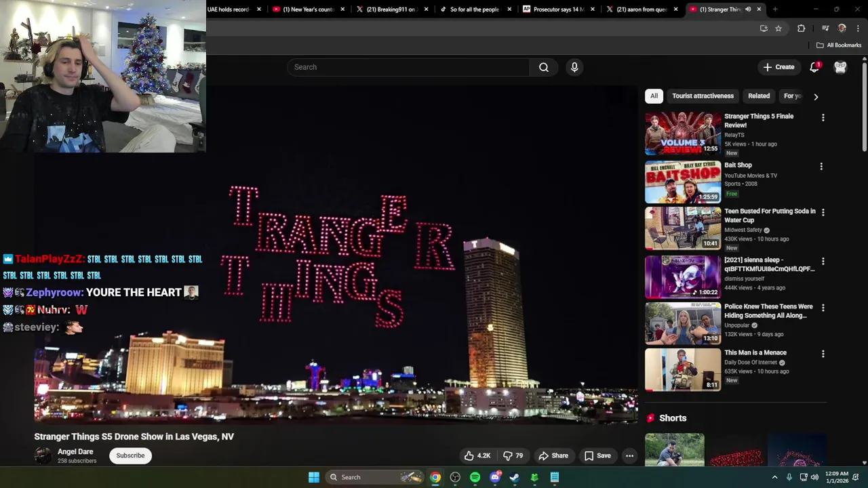
Task: Click the Angel Dare channel avatar
Action: pyautogui.click(x=43, y=455)
